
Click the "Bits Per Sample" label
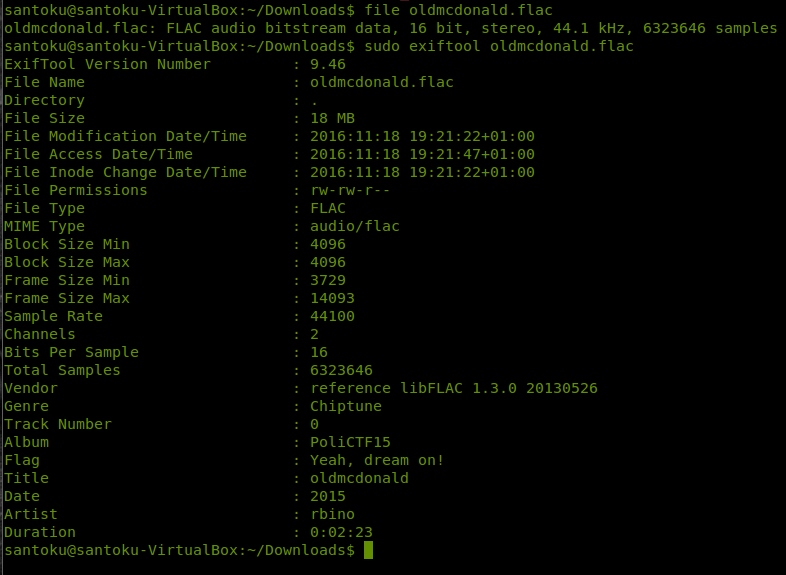click(x=71, y=352)
